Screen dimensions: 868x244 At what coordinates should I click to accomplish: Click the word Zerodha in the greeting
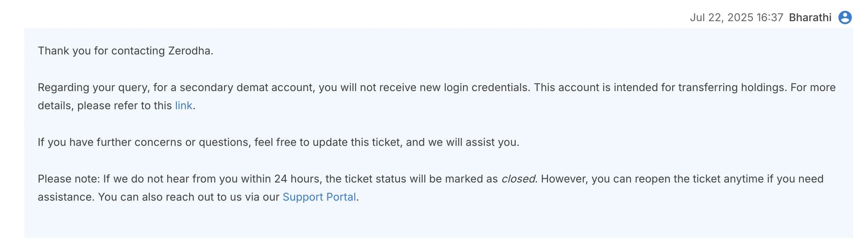coord(189,51)
